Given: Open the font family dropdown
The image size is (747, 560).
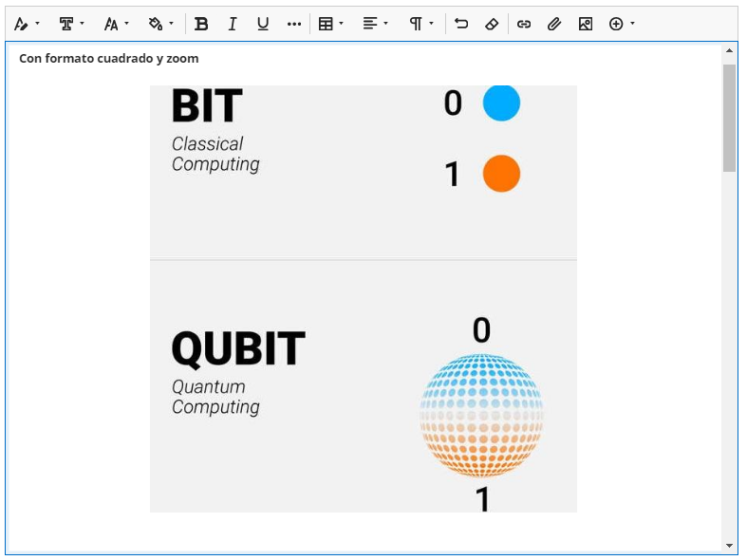Looking at the screenshot, I should (x=71, y=24).
